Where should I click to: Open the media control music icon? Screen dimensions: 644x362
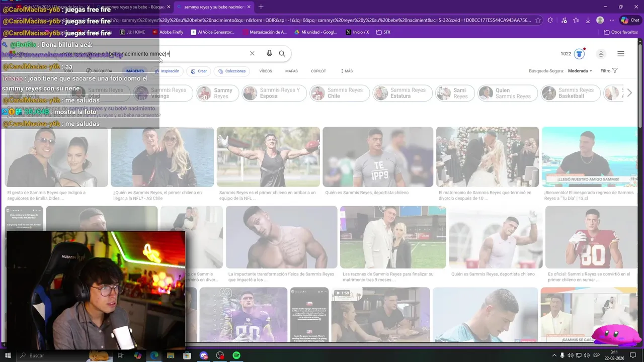click(563, 20)
